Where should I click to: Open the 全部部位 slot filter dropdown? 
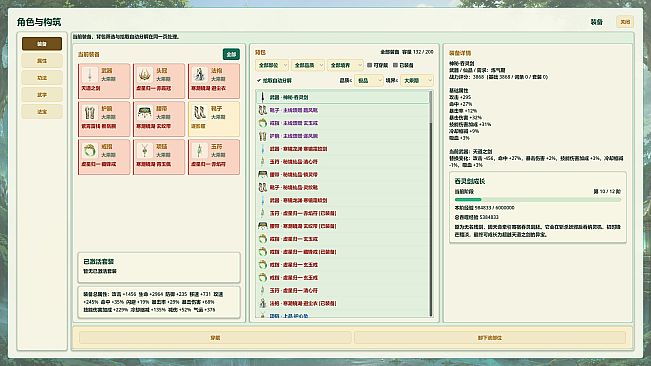coord(272,66)
